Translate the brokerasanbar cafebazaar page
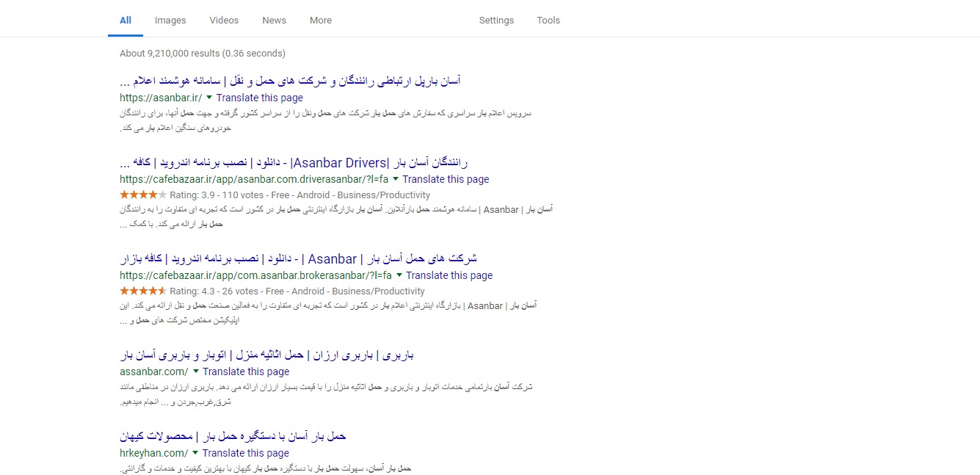The image size is (980, 475). click(449, 275)
